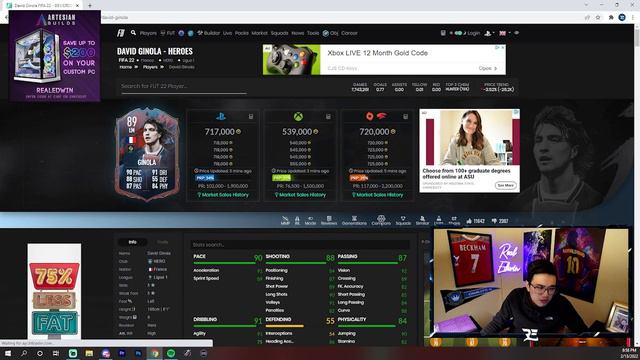Open Spotify from the taskbar
Screen dimensions: 640x360
171,353
